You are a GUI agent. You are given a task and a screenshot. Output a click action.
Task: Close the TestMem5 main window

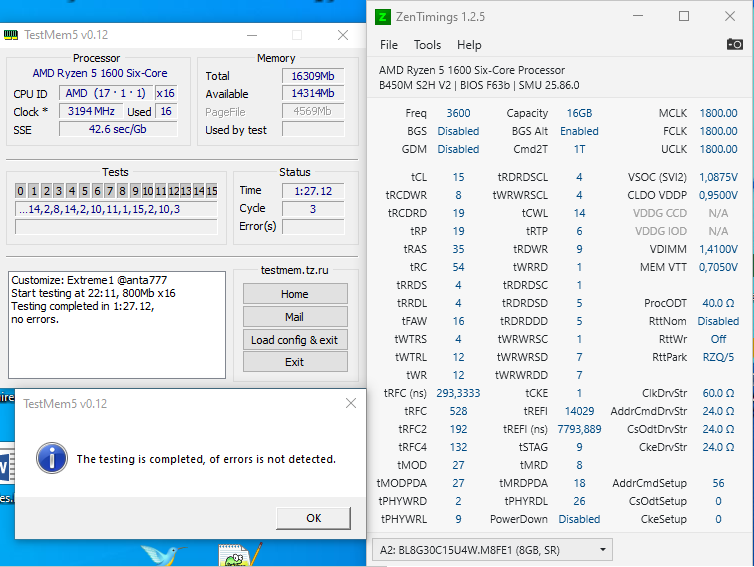coord(343,35)
